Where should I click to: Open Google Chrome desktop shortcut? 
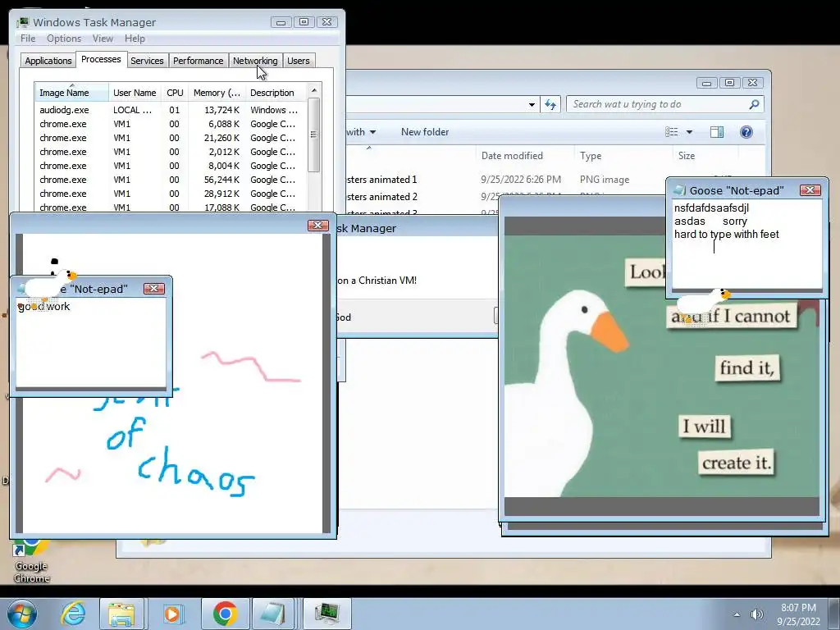point(31,561)
